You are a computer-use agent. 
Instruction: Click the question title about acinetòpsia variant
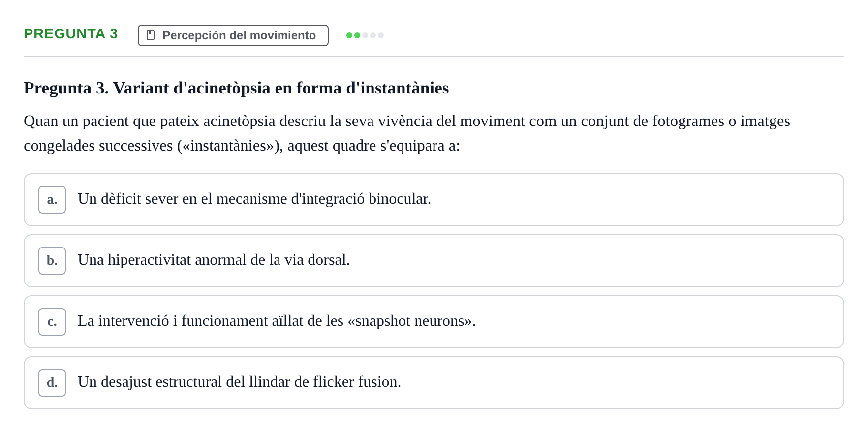[x=236, y=88]
